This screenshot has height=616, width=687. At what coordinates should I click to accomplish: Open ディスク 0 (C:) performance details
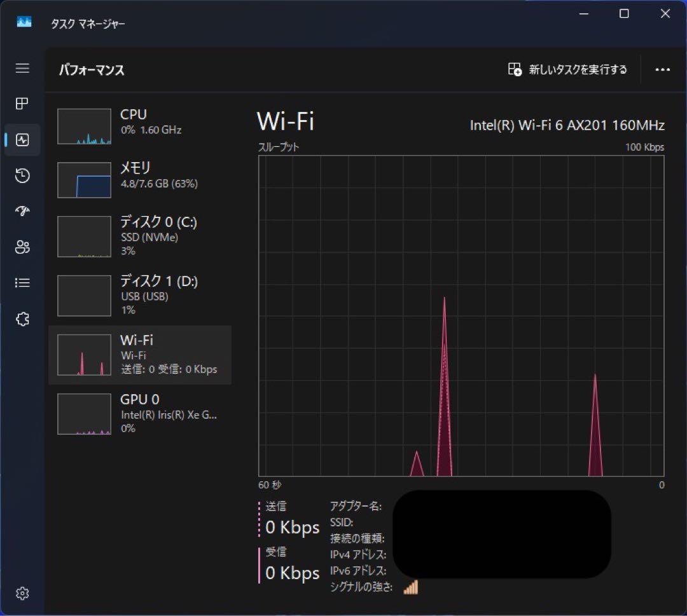pos(140,236)
